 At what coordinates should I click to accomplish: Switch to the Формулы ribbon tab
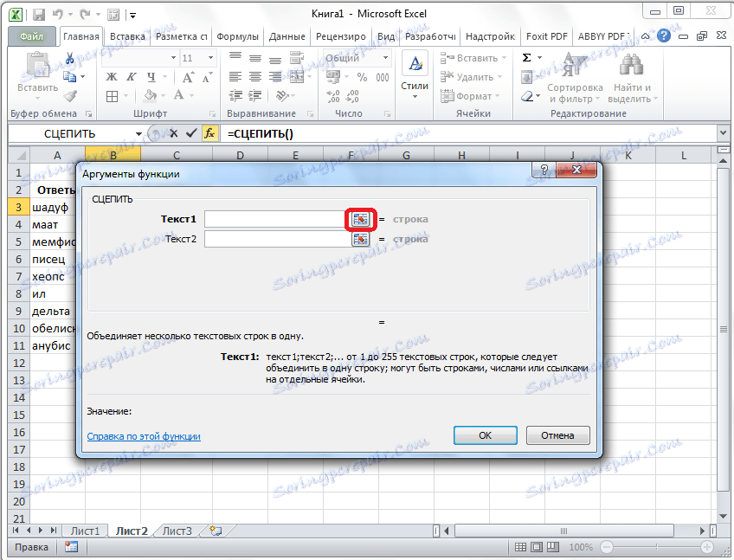click(x=238, y=36)
